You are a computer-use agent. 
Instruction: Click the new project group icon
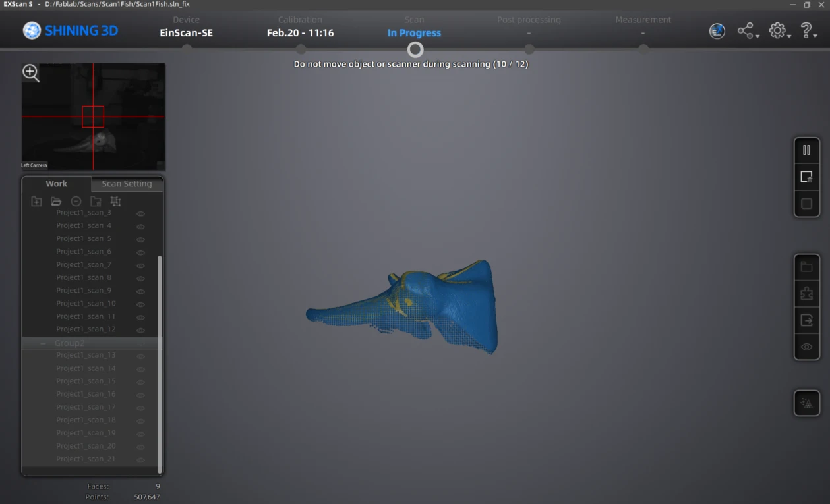click(37, 201)
